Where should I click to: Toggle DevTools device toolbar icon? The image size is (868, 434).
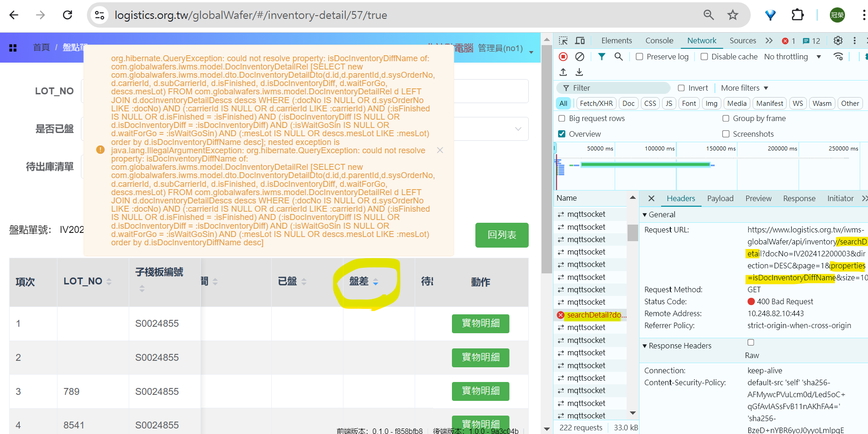click(580, 41)
